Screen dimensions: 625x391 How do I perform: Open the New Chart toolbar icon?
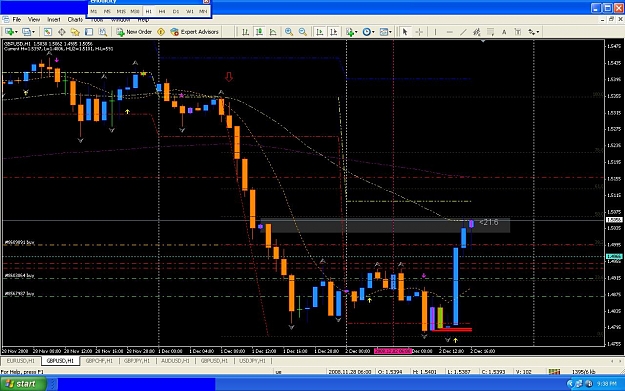(9, 32)
